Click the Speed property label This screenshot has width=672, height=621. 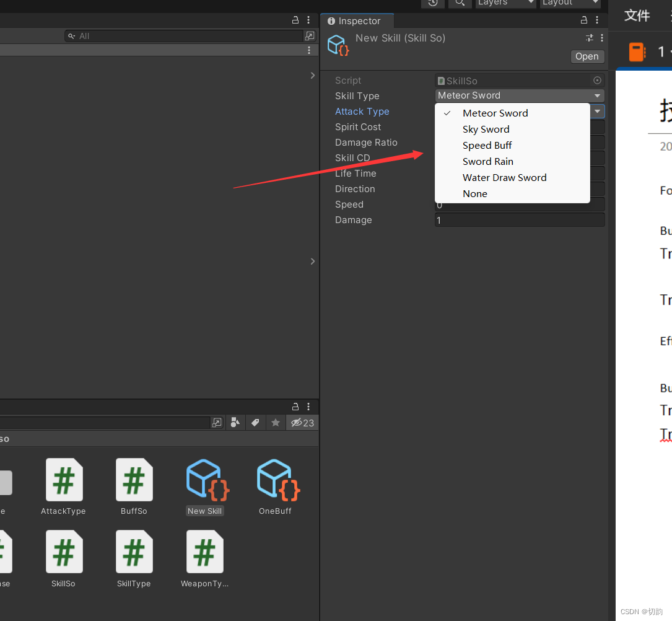349,205
